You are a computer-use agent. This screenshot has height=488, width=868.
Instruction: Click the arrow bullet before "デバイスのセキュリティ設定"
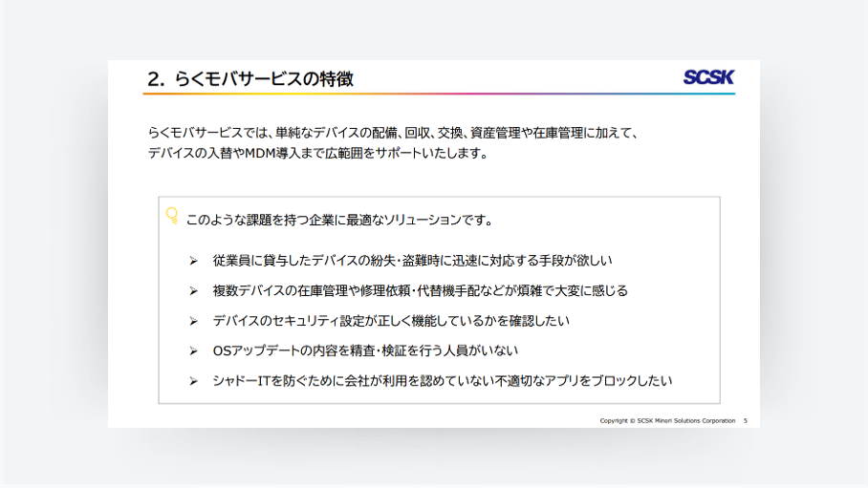pos(193,321)
